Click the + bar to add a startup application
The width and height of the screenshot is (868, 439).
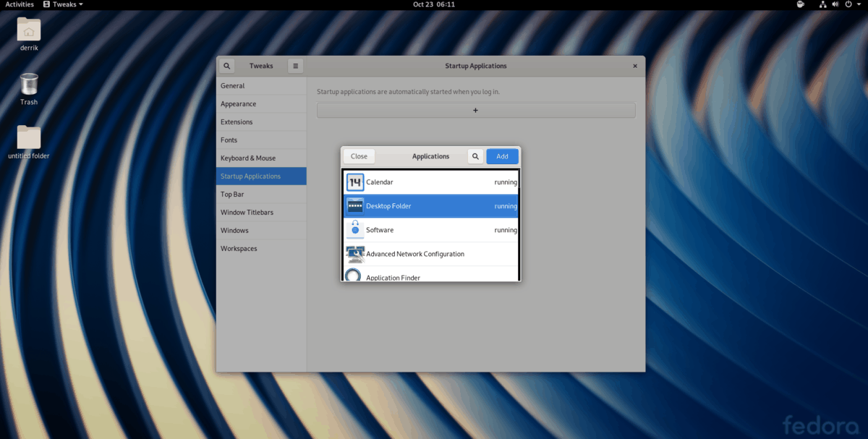(476, 110)
